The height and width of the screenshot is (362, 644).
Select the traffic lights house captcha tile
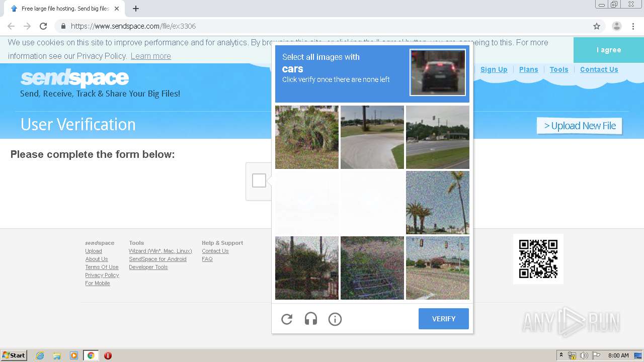pos(438,268)
